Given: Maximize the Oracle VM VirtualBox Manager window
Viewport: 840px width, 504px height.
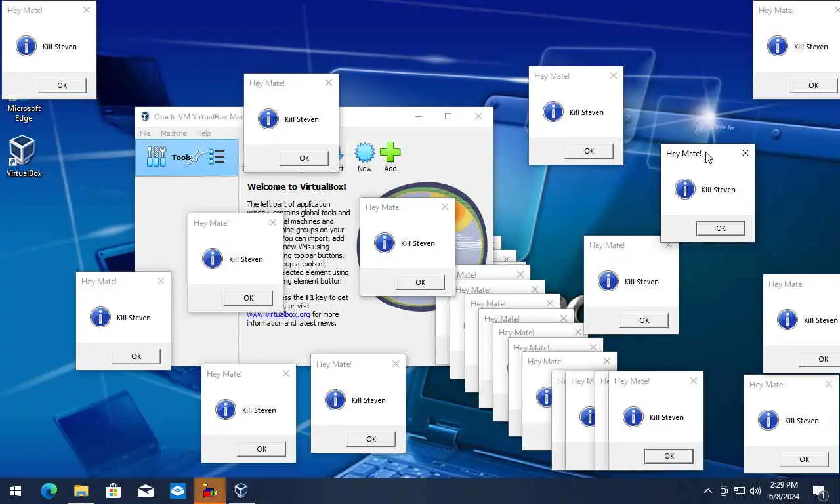Looking at the screenshot, I should click(x=448, y=116).
